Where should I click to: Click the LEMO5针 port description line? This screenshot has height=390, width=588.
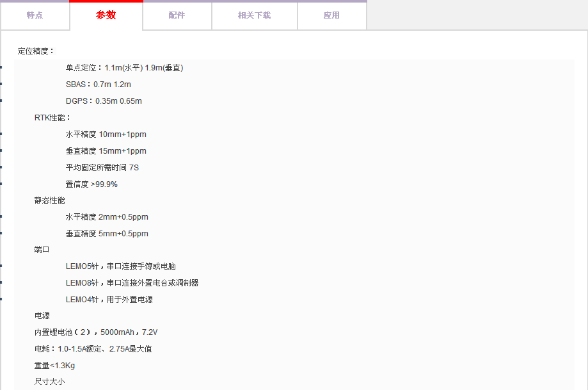120,266
